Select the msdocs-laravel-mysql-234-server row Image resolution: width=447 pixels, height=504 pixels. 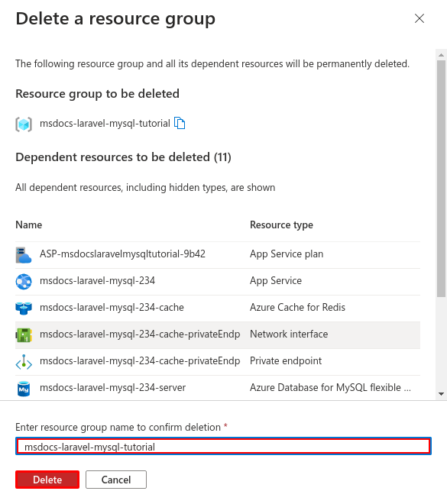pos(218,388)
